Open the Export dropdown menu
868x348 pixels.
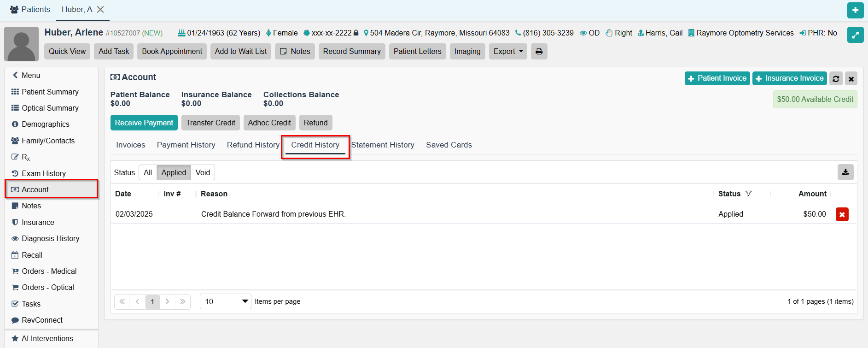pos(507,51)
